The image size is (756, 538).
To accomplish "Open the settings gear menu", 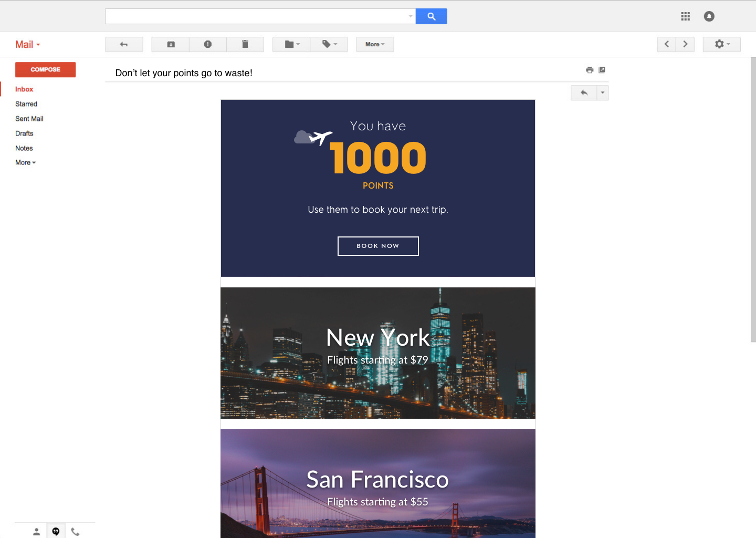I will (722, 44).
